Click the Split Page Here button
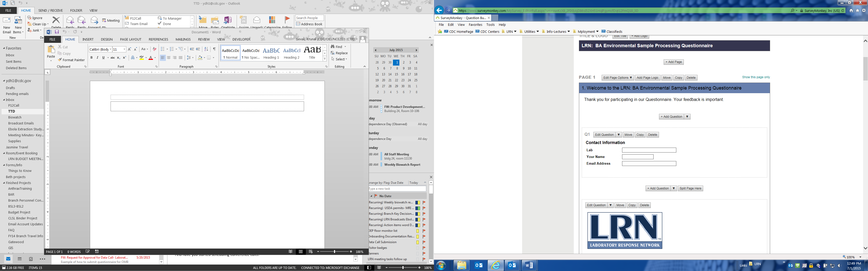Image resolution: width=868 pixels, height=271 pixels. point(691,188)
